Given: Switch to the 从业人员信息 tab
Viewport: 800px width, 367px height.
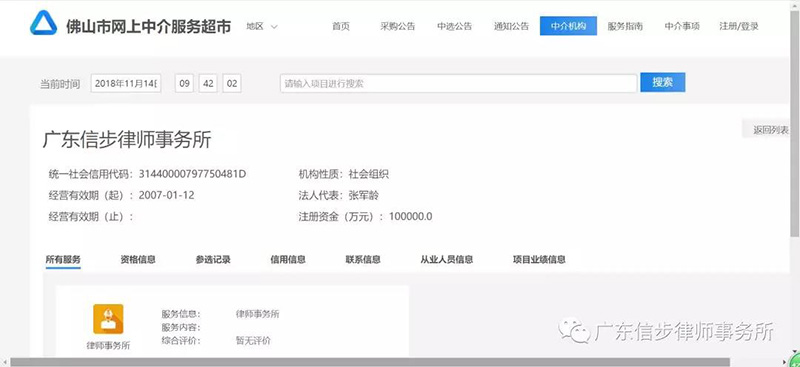Looking at the screenshot, I should point(447,259).
